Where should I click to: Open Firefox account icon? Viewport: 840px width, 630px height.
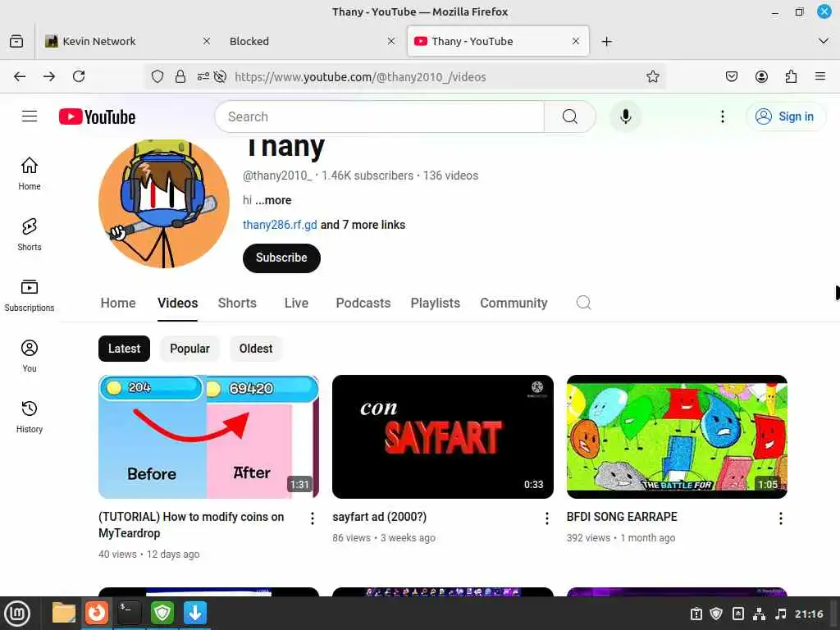pyautogui.click(x=761, y=76)
